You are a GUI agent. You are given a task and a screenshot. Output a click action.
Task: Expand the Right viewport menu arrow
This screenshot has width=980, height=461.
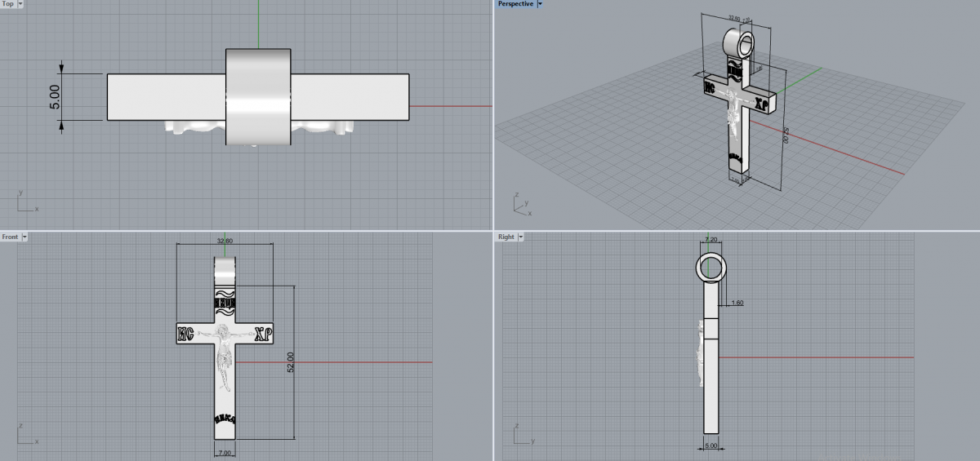(521, 237)
